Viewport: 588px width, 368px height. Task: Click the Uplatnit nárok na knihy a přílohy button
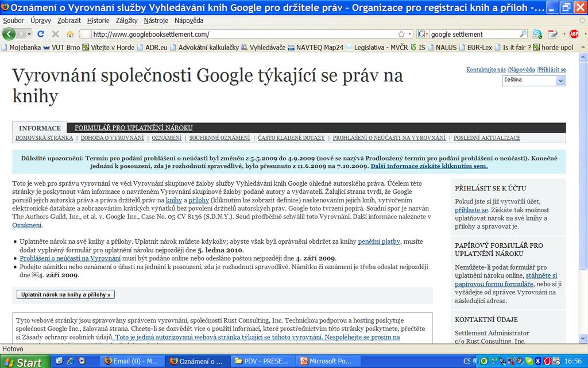[x=65, y=294]
